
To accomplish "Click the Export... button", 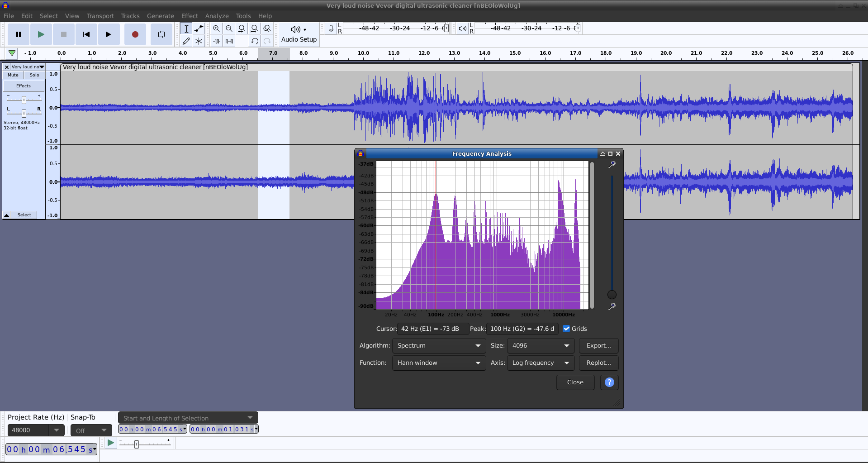I will 598,346.
